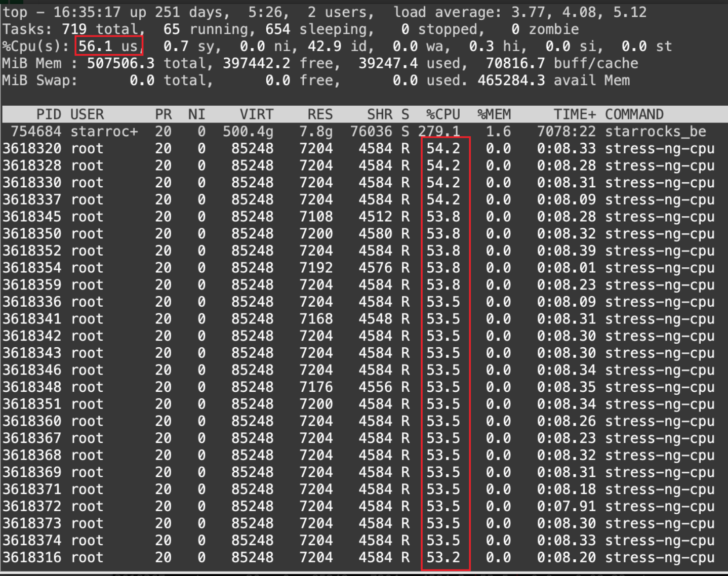The image size is (728, 576).
Task: Click the starrocks_be command name
Action: [x=655, y=132]
